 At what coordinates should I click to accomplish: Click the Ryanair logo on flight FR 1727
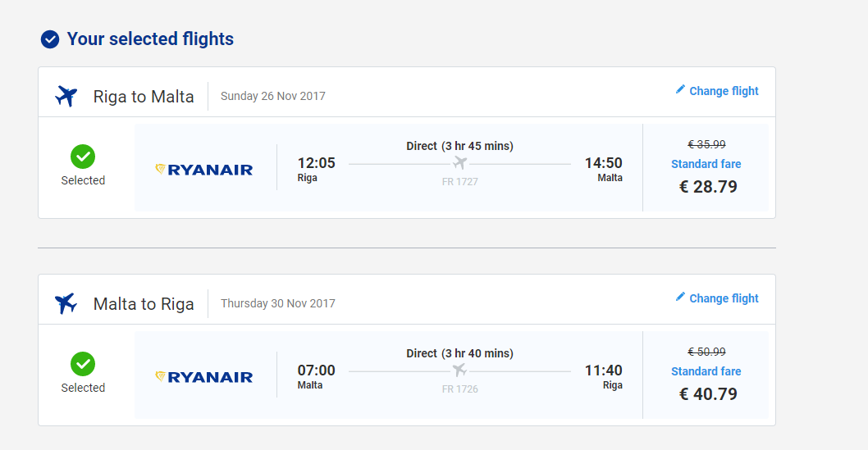pyautogui.click(x=203, y=170)
